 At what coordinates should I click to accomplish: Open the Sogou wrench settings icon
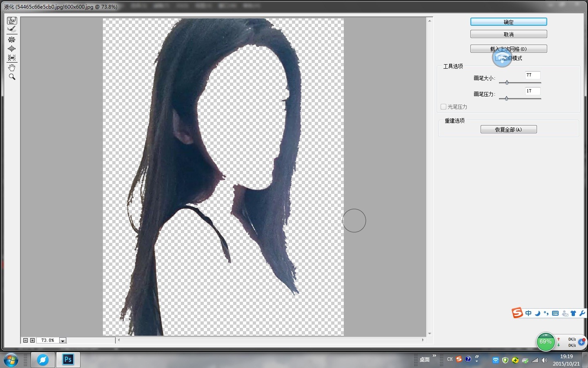tap(582, 313)
